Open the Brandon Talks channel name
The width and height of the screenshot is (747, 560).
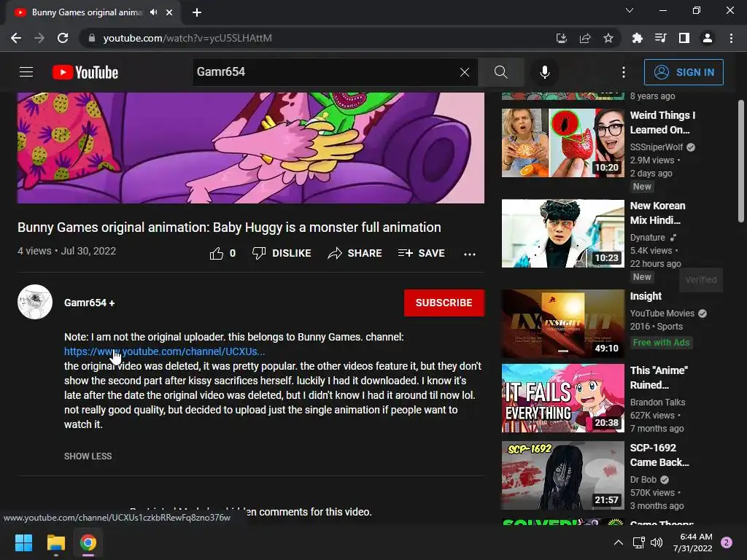[657, 402]
